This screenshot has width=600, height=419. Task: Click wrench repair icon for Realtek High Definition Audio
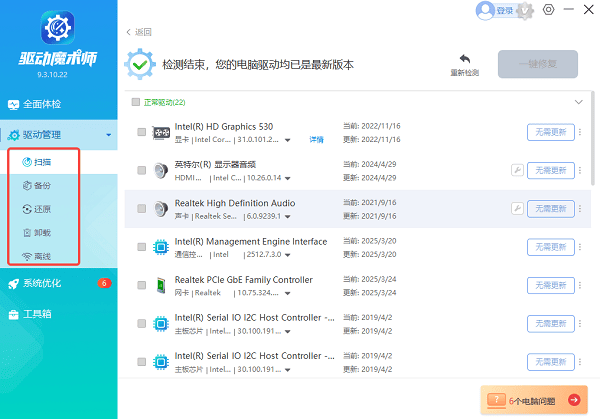pyautogui.click(x=517, y=208)
